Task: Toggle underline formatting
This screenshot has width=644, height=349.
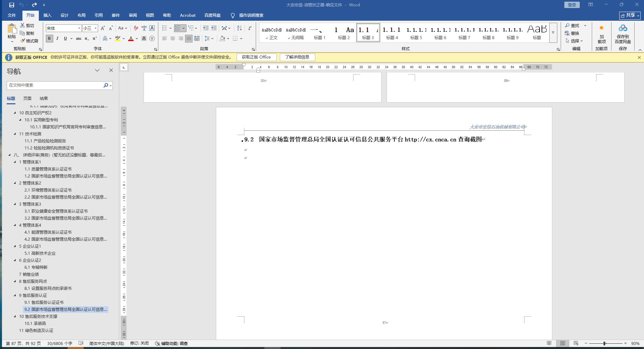Action: (65, 38)
